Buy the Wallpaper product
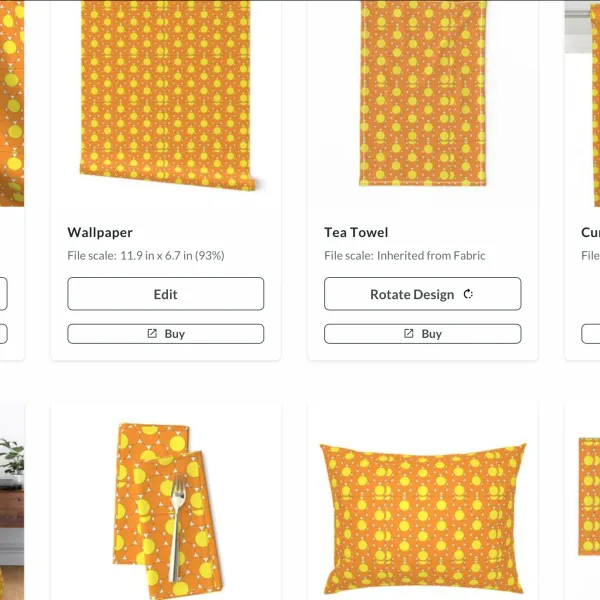Viewport: 600px width, 600px height. coord(166,334)
